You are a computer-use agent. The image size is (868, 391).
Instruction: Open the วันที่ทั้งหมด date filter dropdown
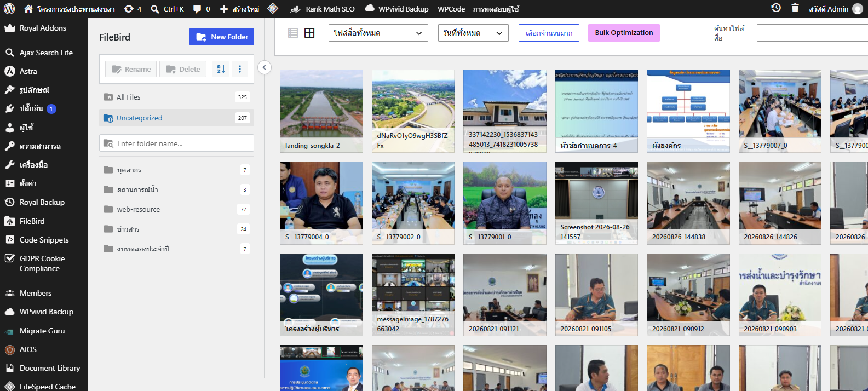pos(473,33)
